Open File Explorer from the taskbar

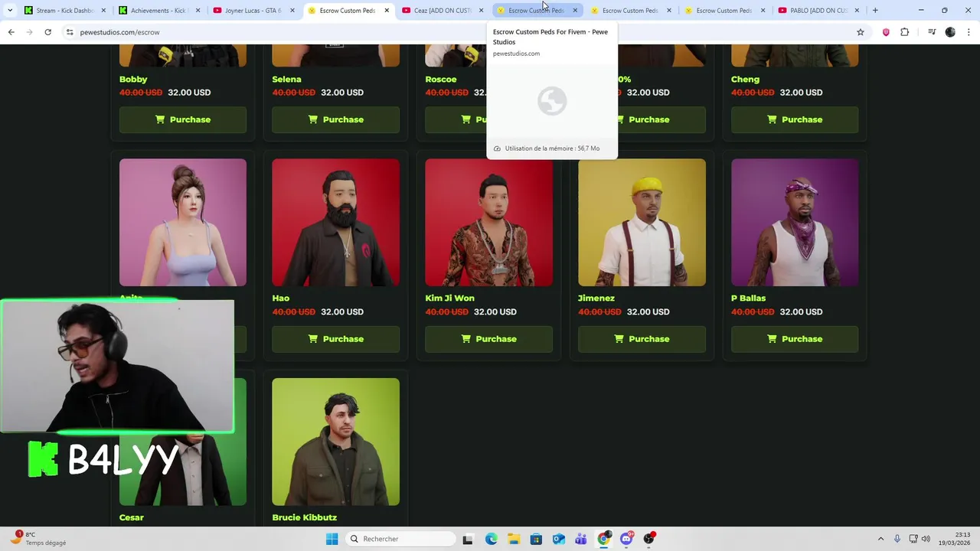[x=513, y=539]
